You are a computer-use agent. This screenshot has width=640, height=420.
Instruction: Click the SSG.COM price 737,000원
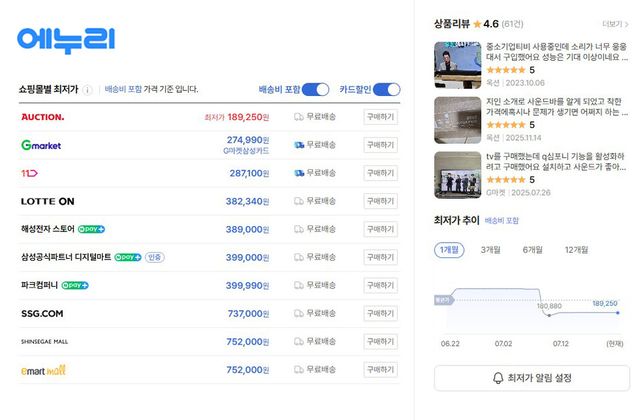click(x=248, y=313)
